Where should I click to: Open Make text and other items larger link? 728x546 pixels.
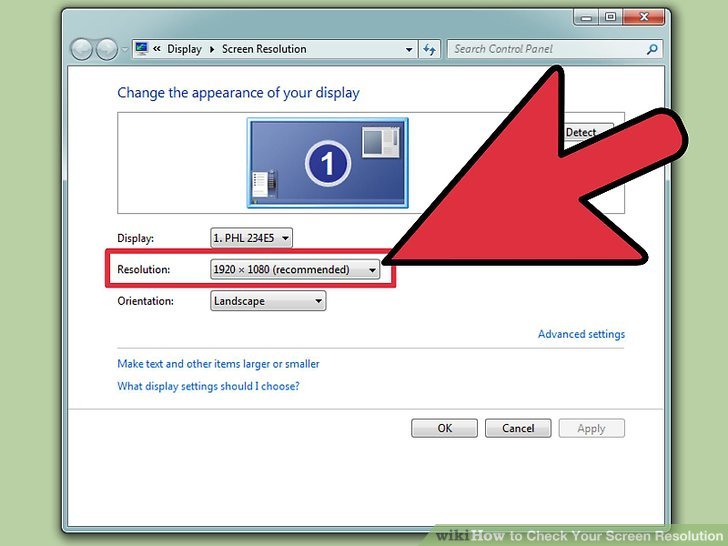pos(218,364)
